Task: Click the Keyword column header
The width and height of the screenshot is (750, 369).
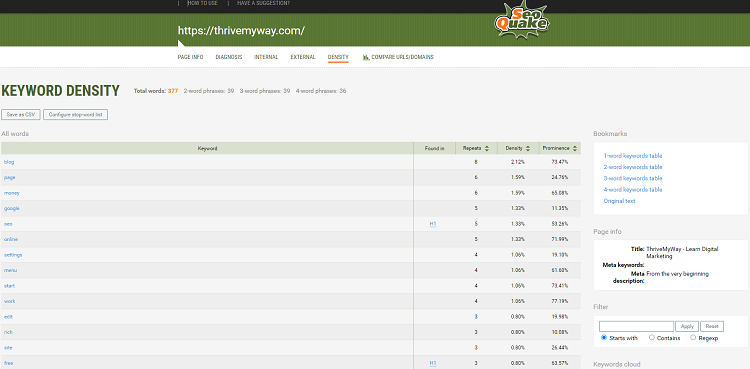Action: click(207, 148)
